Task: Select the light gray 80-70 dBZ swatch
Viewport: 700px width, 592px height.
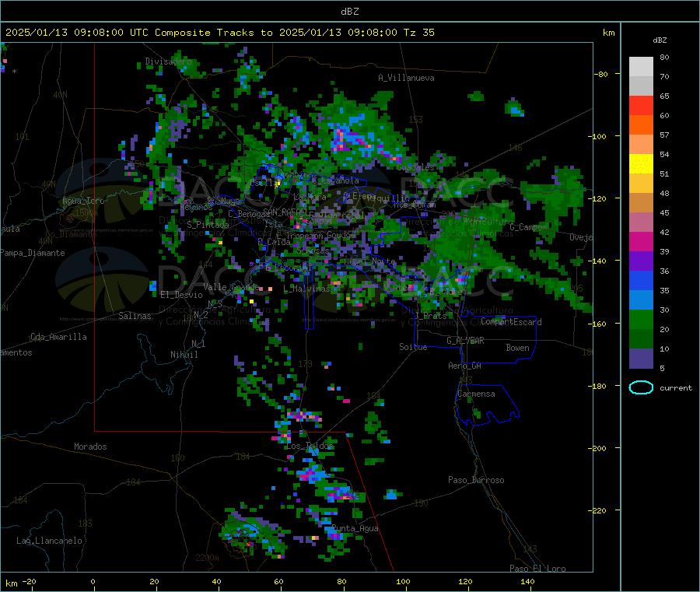Action: 641,67
